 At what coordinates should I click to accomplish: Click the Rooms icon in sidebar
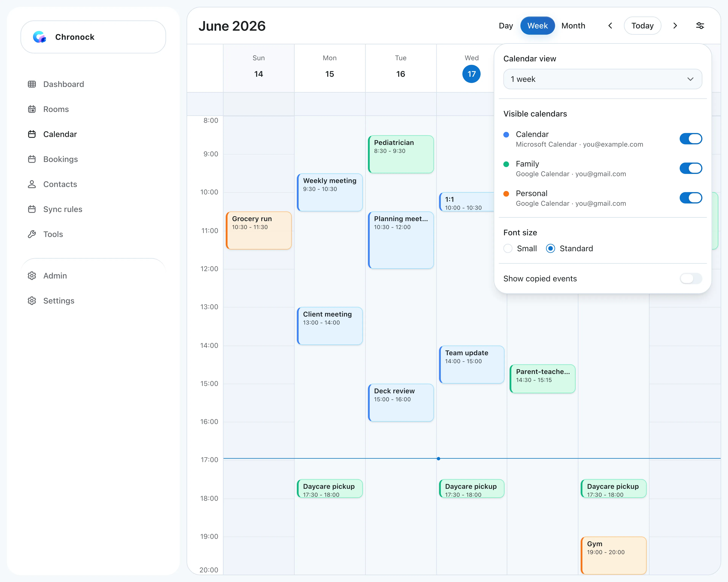click(32, 109)
